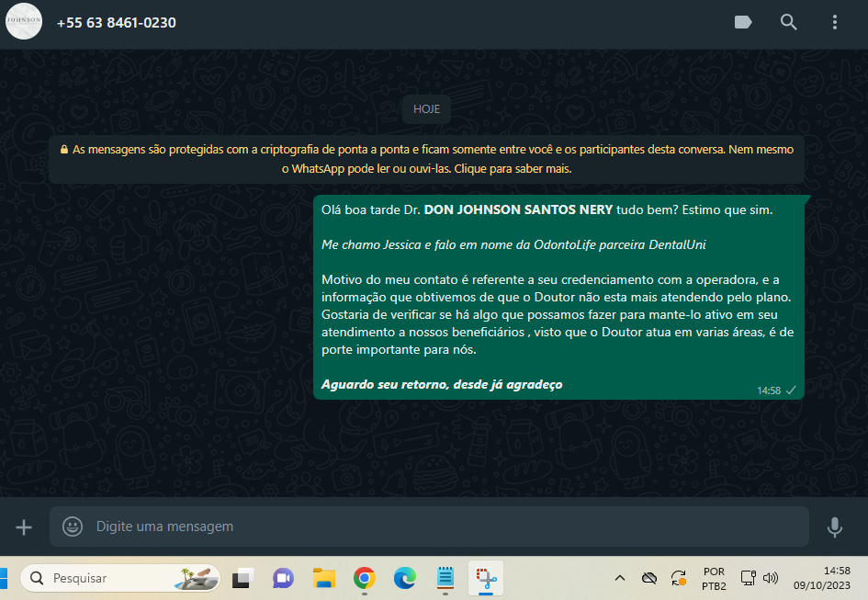The image size is (868, 600).
Task: Open the Notepad app on taskbar
Action: point(445,578)
